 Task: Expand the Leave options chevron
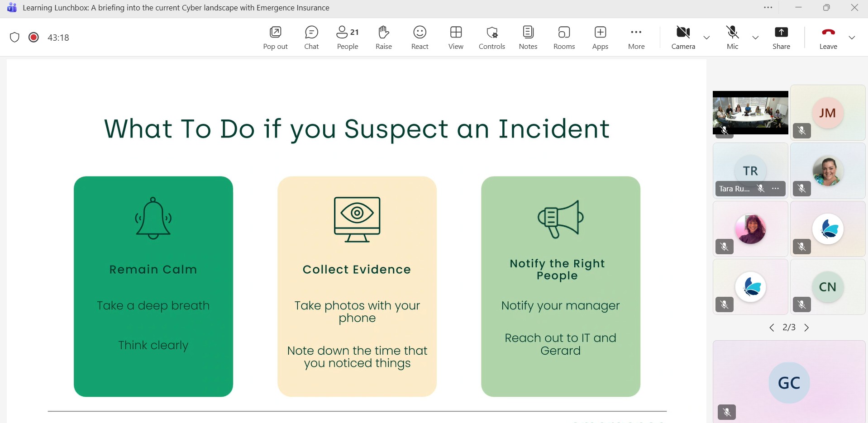(x=852, y=38)
